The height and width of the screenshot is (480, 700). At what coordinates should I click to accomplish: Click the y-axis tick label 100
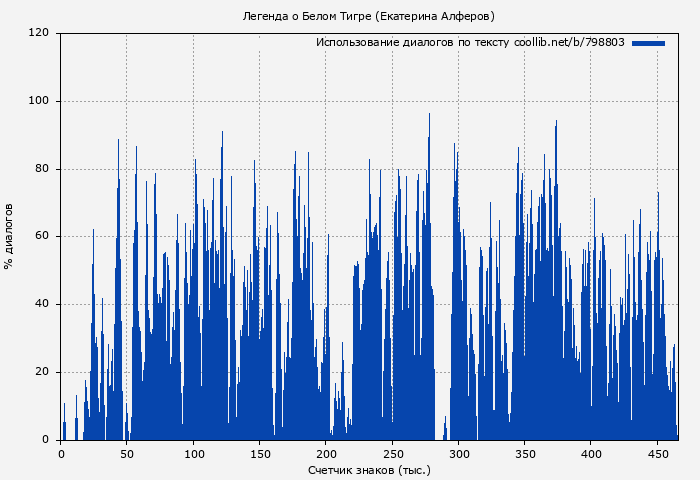point(39,101)
